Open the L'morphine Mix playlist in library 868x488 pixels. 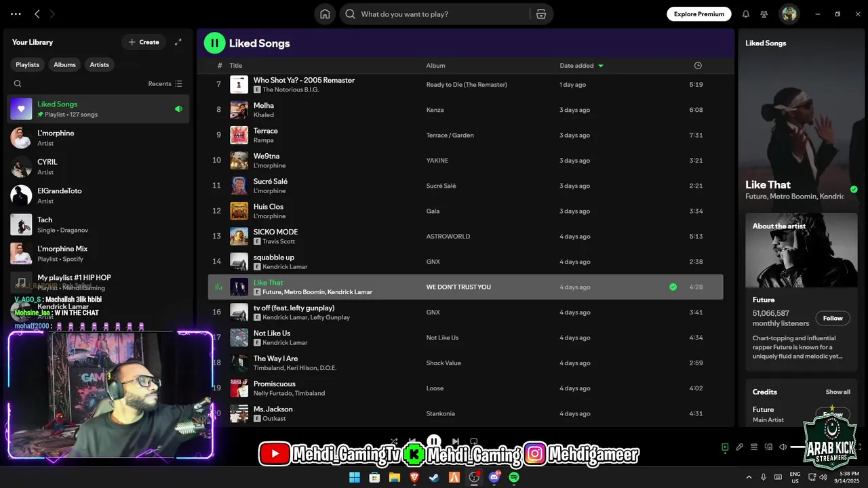point(98,253)
